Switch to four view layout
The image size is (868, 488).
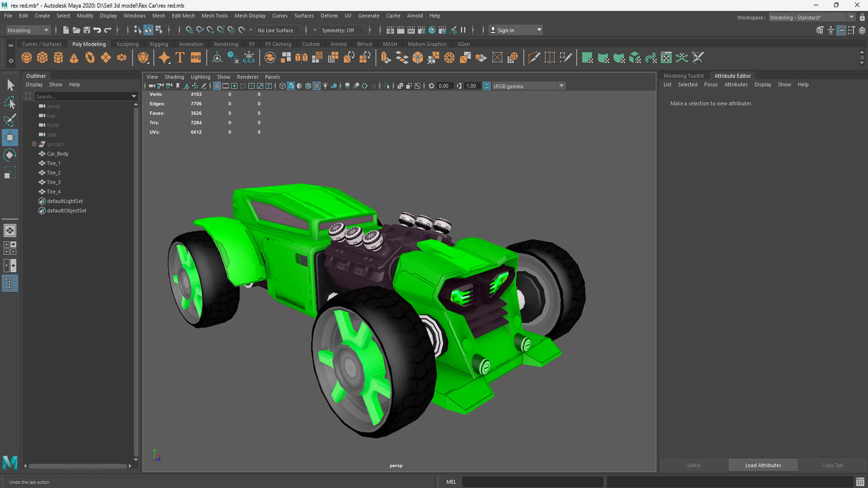pyautogui.click(x=10, y=248)
